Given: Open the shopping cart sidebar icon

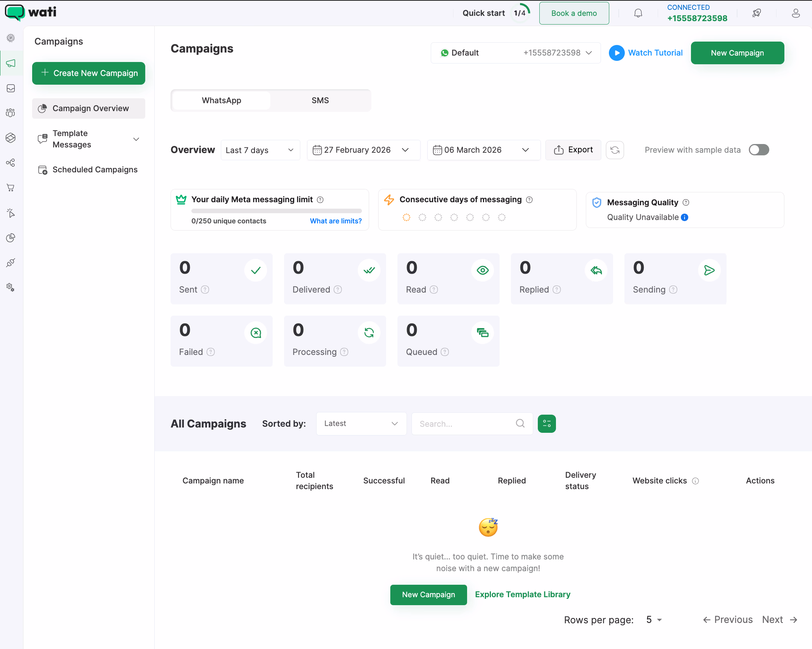Looking at the screenshot, I should [11, 188].
